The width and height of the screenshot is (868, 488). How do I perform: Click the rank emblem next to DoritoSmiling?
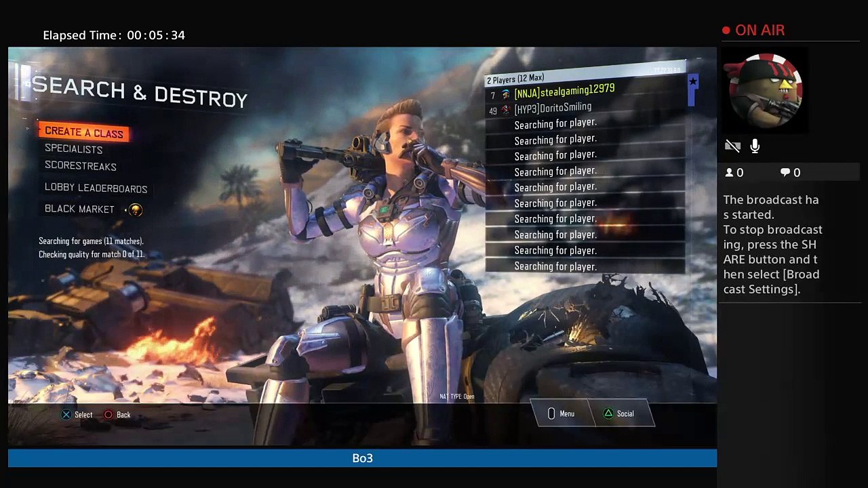click(x=506, y=110)
